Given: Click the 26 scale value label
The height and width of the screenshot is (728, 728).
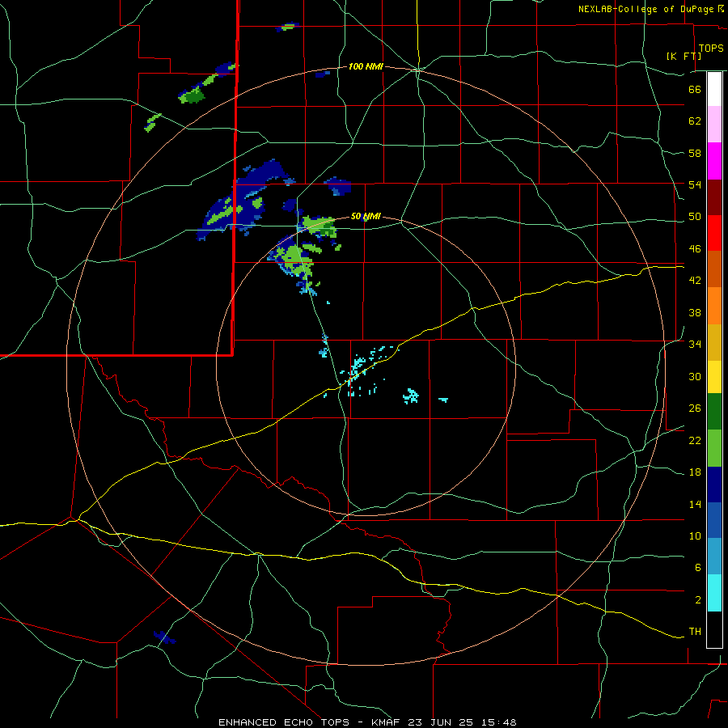Looking at the screenshot, I should point(695,408).
